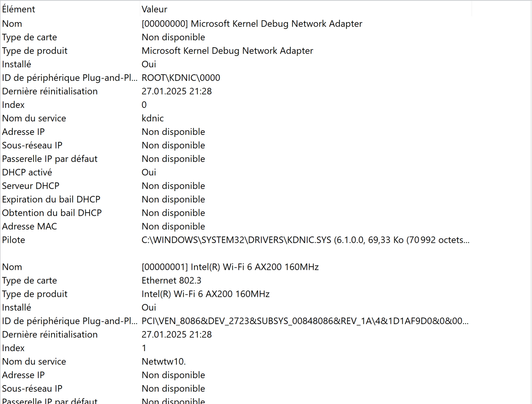Select the Serveur DHCP row label
Viewport: 532px width, 404px height.
coord(31,186)
